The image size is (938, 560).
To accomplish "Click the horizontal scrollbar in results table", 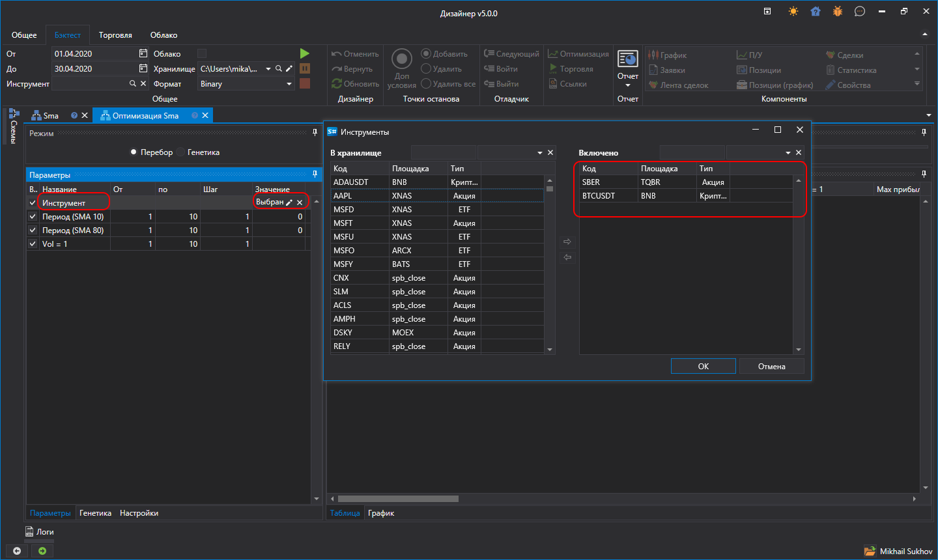I will click(x=399, y=499).
